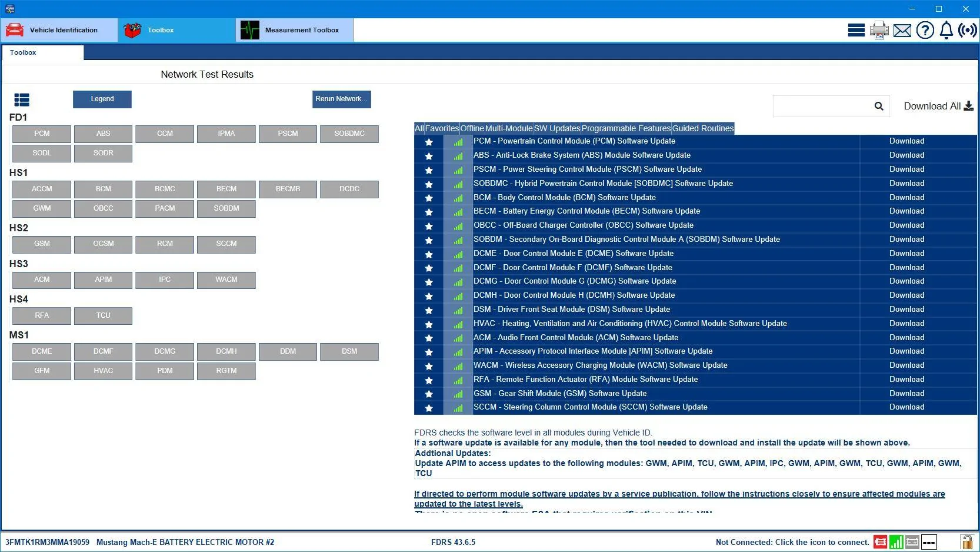Click the Legend button
Screen dimensions: 980x552
(x=102, y=99)
